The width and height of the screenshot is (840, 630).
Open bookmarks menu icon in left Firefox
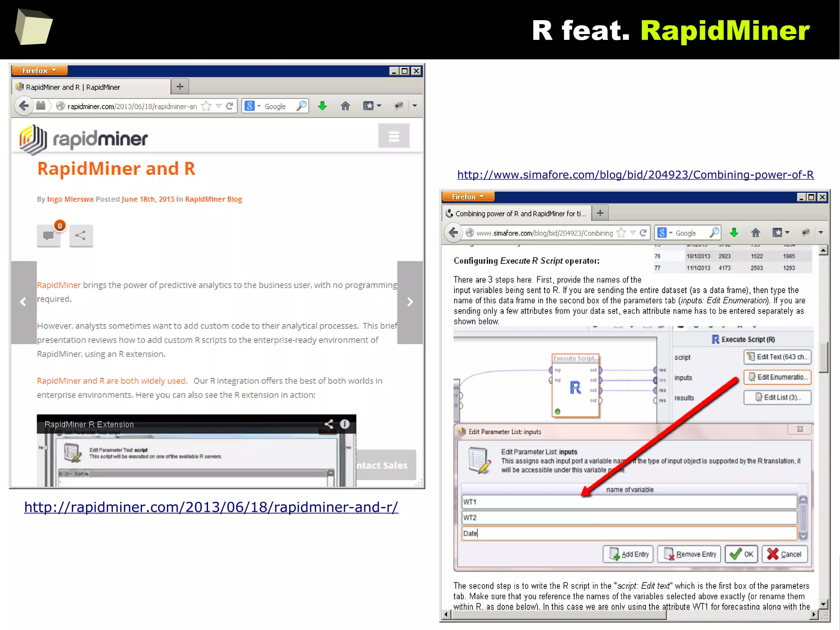(x=369, y=106)
